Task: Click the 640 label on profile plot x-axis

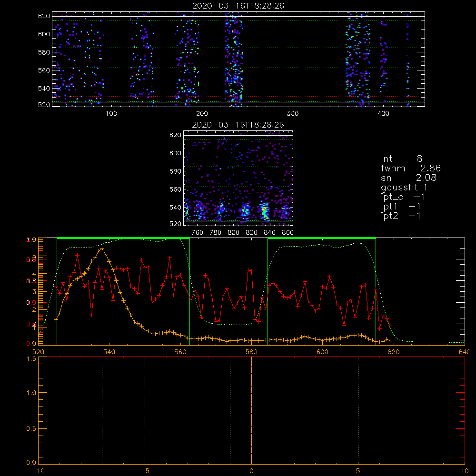Action: [x=465, y=352]
